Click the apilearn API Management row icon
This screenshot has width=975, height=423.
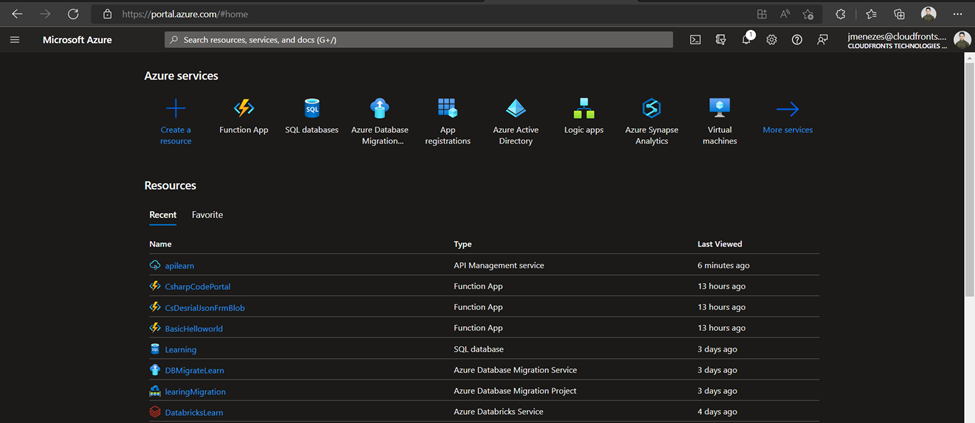pyautogui.click(x=155, y=265)
